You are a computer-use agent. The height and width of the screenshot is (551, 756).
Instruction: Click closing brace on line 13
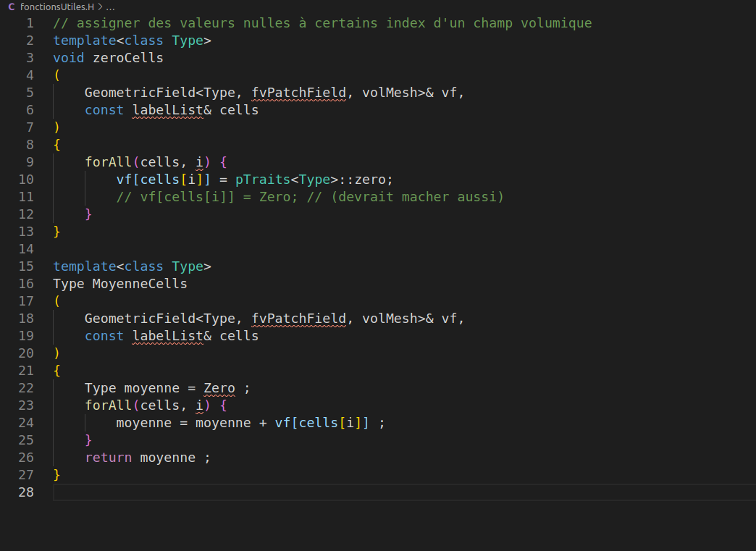tap(57, 232)
